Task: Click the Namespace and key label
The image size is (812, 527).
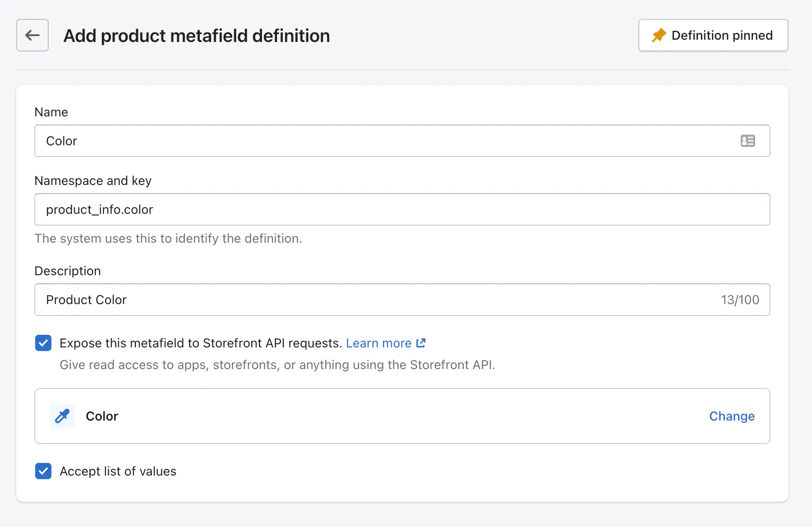Action: click(93, 180)
